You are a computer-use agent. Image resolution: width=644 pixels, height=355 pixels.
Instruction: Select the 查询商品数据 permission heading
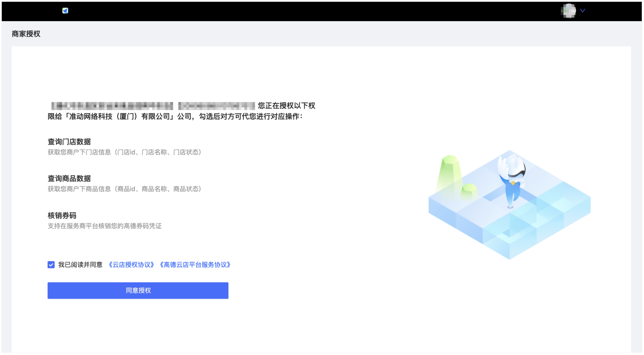coord(69,179)
